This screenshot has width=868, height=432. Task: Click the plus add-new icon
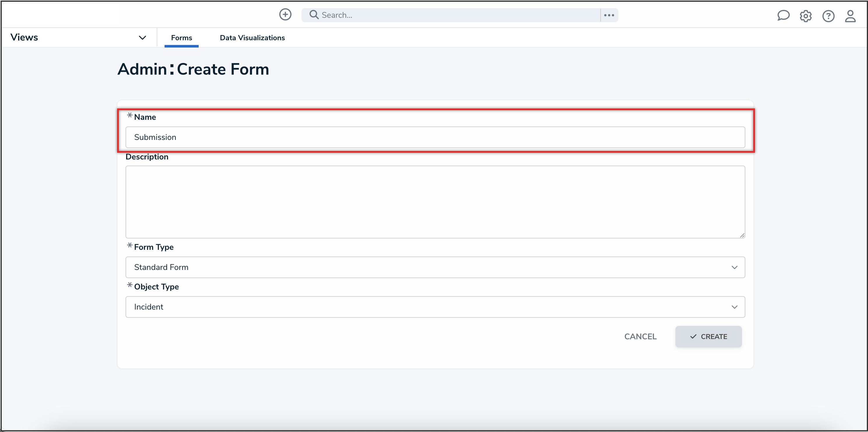[x=285, y=15]
